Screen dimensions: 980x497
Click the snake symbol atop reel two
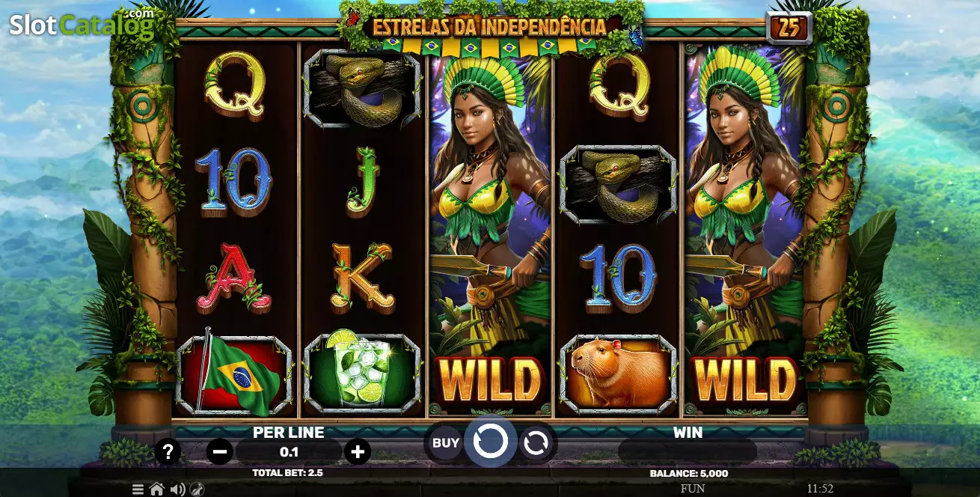click(x=362, y=88)
